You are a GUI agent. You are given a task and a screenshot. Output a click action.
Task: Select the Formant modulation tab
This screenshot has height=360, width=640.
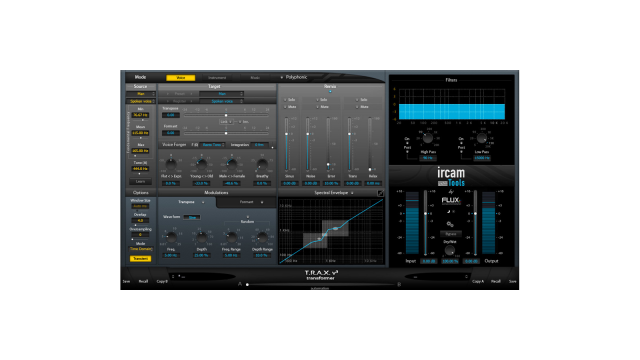click(x=247, y=202)
